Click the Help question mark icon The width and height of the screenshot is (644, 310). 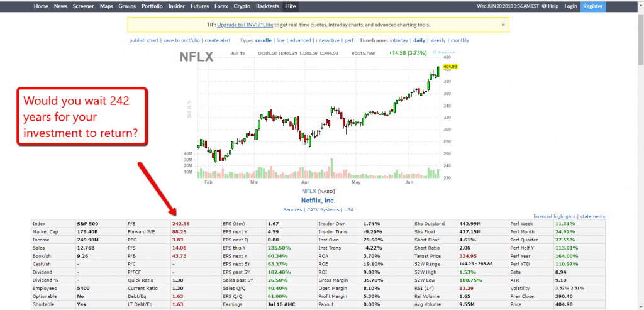click(544, 6)
